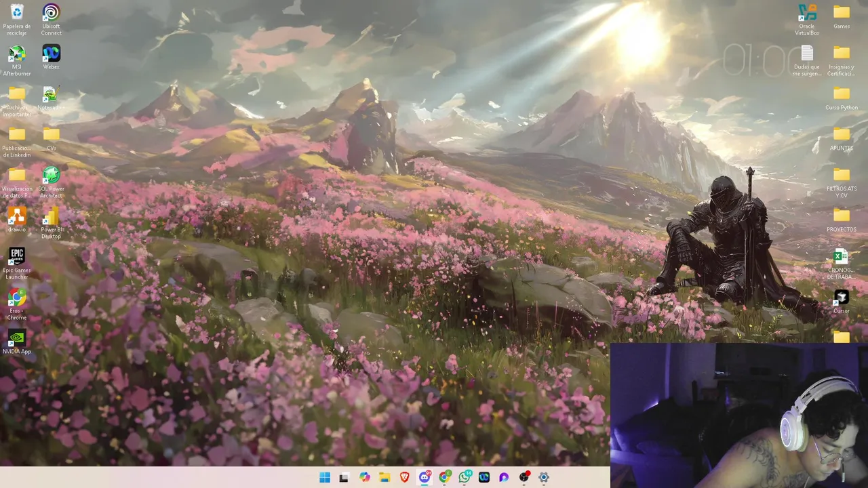This screenshot has height=488, width=868.
Task: Select the Games folder
Action: (x=842, y=16)
